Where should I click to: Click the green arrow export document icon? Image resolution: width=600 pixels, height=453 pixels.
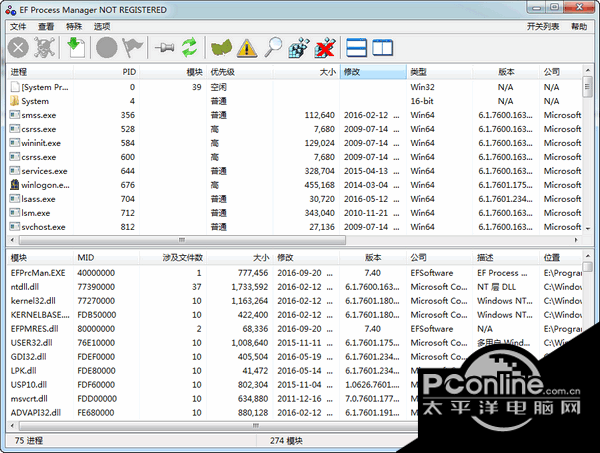[76, 48]
